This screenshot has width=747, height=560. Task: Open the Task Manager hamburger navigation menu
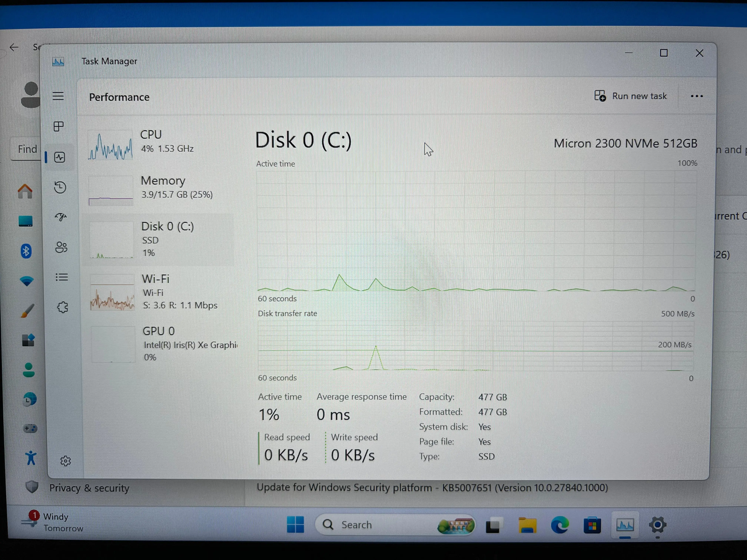click(58, 96)
